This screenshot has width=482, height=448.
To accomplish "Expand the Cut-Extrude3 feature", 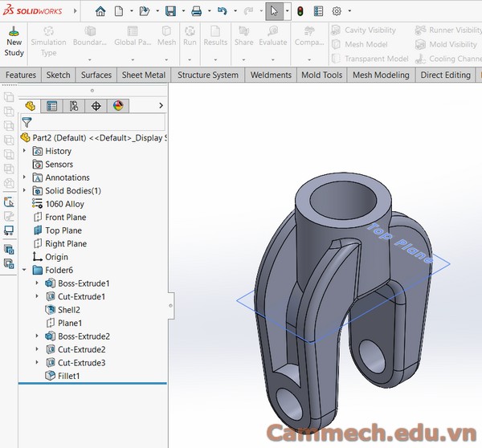I will click(x=37, y=362).
